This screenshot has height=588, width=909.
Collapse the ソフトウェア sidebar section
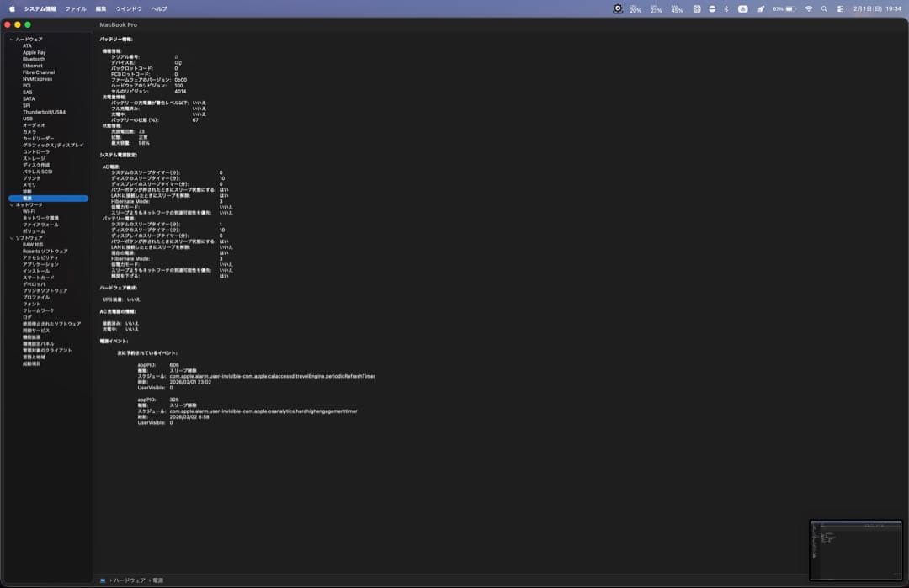pyautogui.click(x=12, y=238)
